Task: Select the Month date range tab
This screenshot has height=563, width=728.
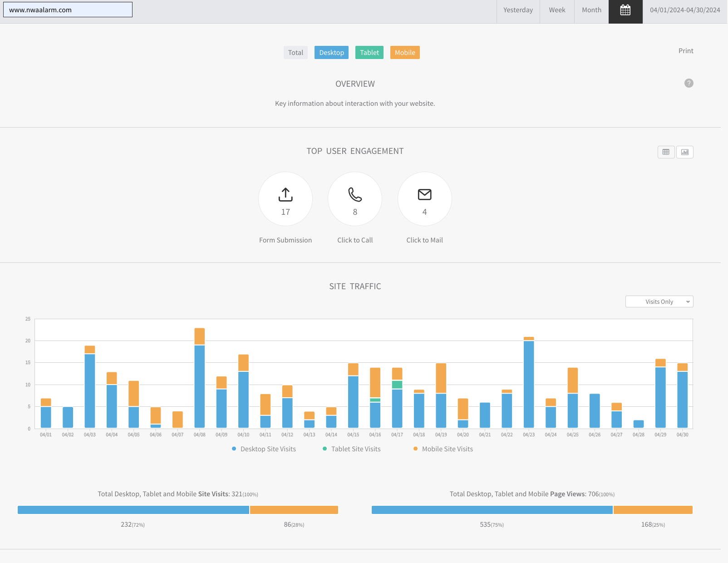Action: coord(591,10)
